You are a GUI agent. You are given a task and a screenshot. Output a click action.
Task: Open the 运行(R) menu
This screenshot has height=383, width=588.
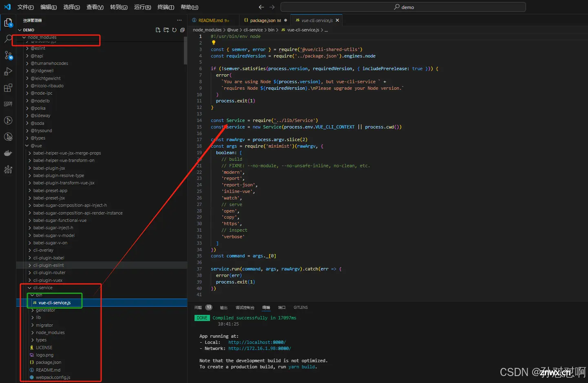142,7
